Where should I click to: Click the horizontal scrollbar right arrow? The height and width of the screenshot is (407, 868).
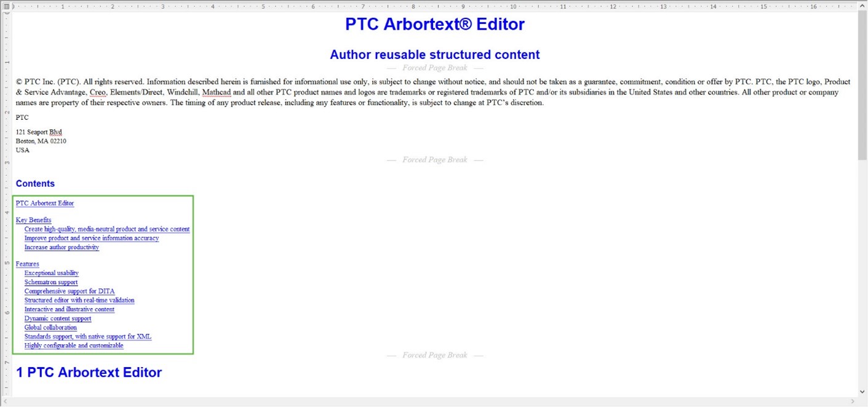853,401
